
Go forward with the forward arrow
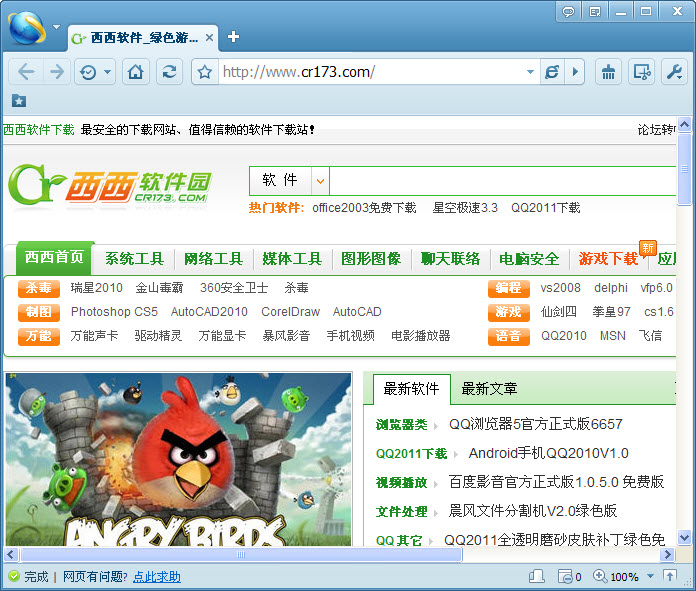[57, 71]
